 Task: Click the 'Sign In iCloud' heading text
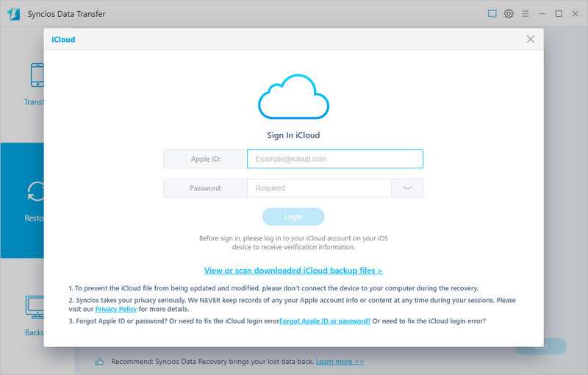tap(293, 135)
